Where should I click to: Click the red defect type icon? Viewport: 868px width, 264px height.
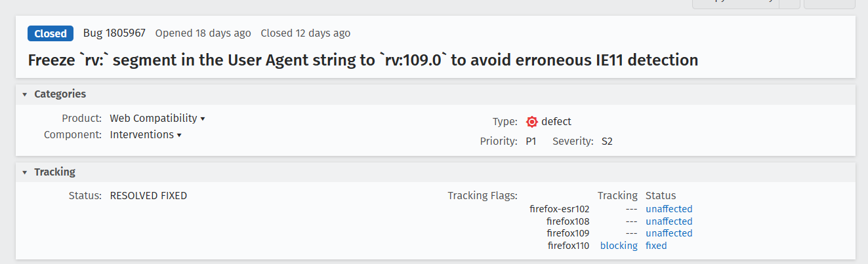(x=531, y=122)
